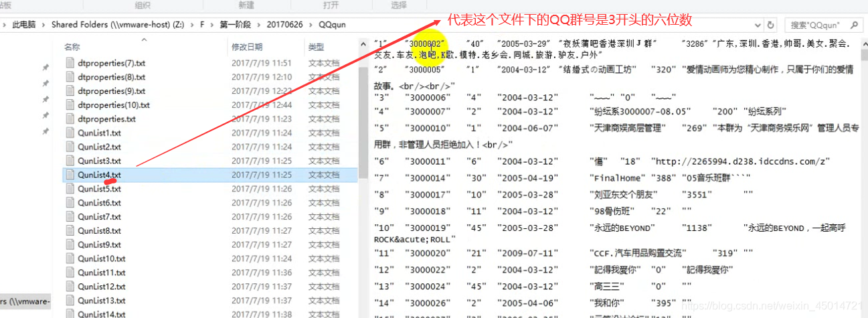The width and height of the screenshot is (868, 318).
Task: Click the magnifier icon in the search box
Action: pyautogui.click(x=855, y=25)
